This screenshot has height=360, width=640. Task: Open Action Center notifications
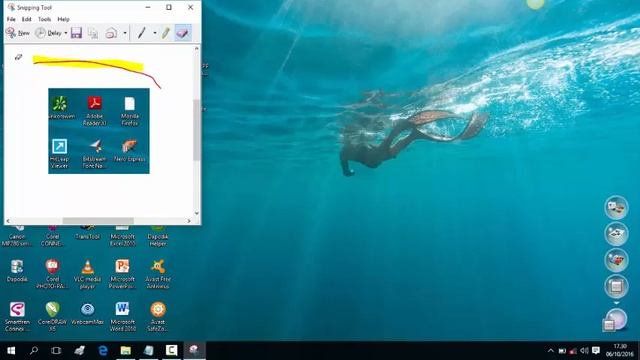pyautogui.click(x=596, y=351)
